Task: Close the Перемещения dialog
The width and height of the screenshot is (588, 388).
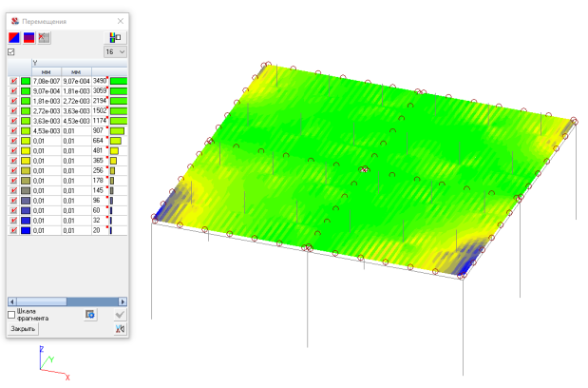Action: point(121,20)
